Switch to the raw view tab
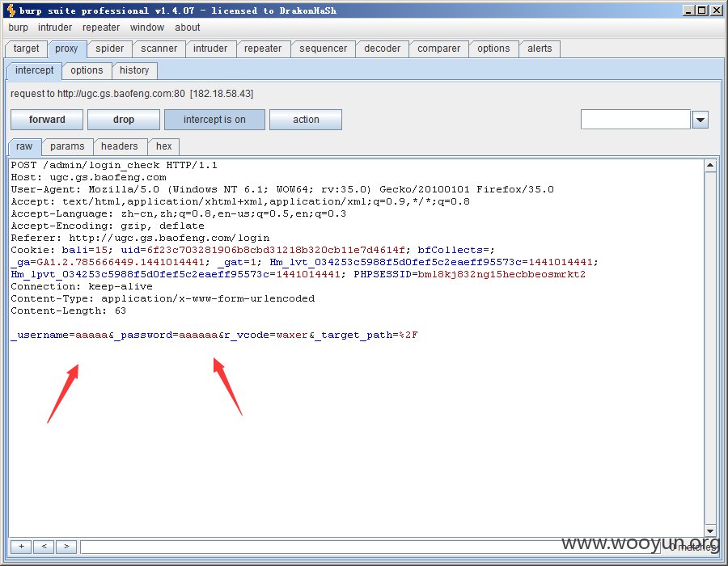 pyautogui.click(x=24, y=146)
